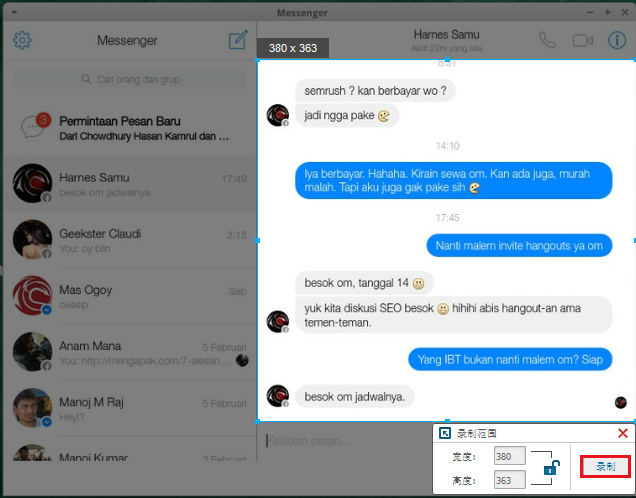Toggle the aspect ratio lock icon
The width and height of the screenshot is (636, 498).
552,468
